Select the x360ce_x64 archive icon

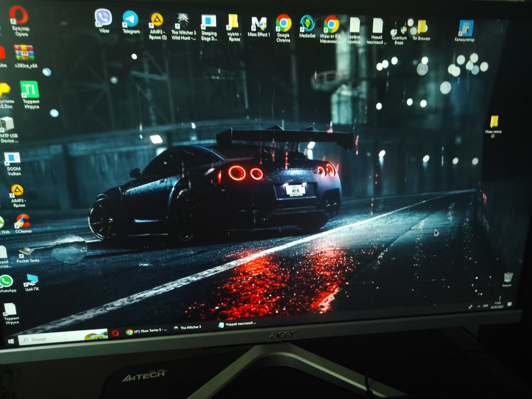25,57
